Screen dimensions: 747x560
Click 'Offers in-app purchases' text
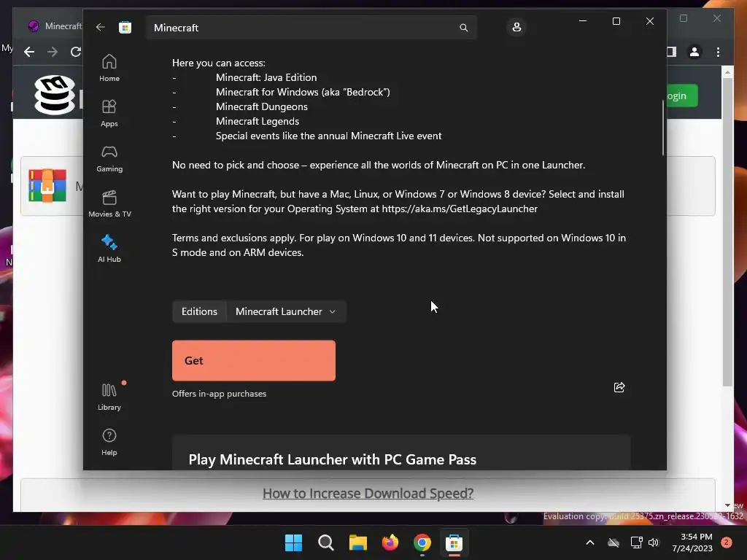pyautogui.click(x=219, y=393)
